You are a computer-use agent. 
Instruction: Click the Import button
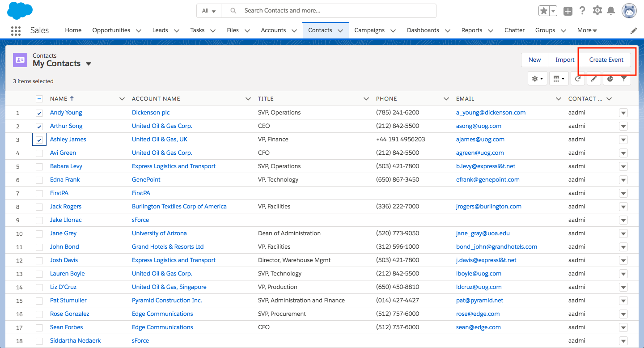tap(565, 60)
